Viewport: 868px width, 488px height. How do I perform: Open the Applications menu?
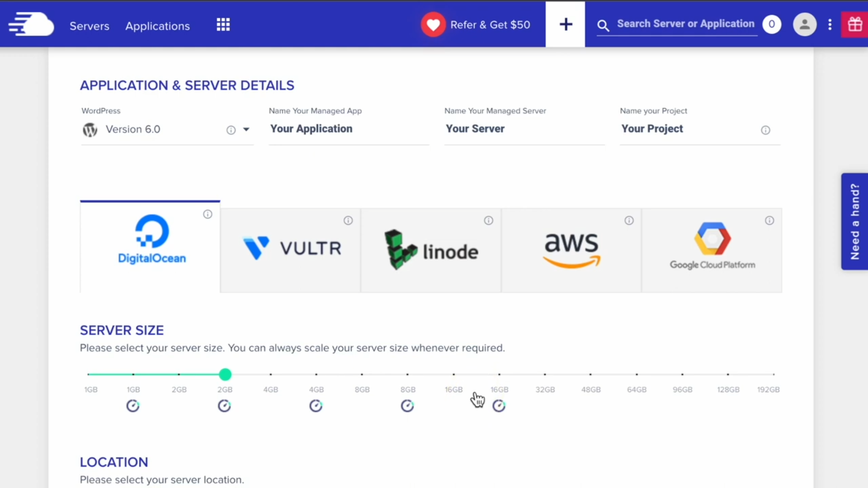point(158,26)
